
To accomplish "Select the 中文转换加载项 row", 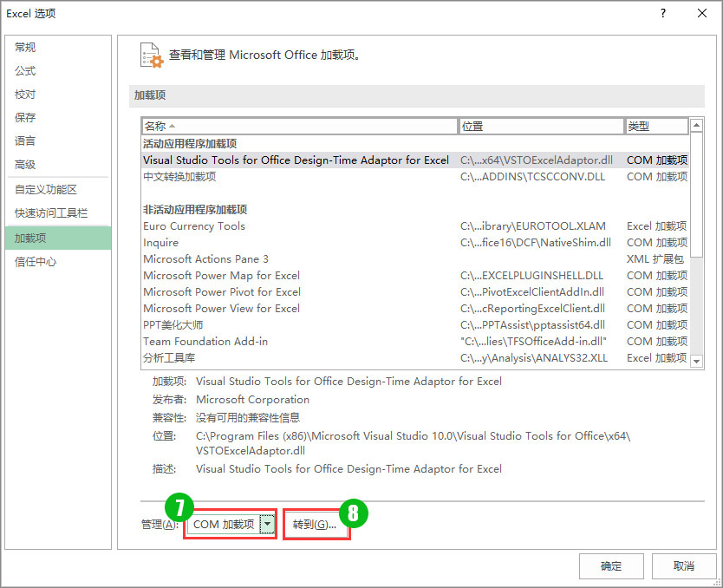I will 415,177.
